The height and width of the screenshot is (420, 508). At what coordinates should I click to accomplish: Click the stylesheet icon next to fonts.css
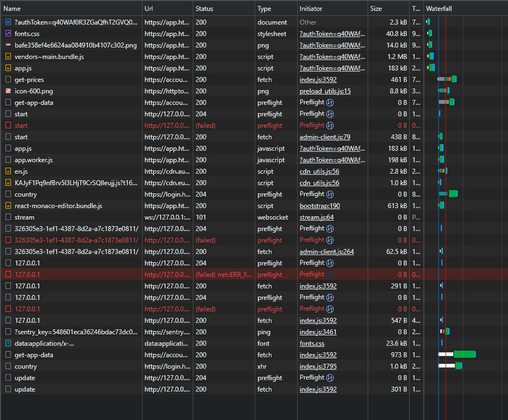(x=7, y=33)
